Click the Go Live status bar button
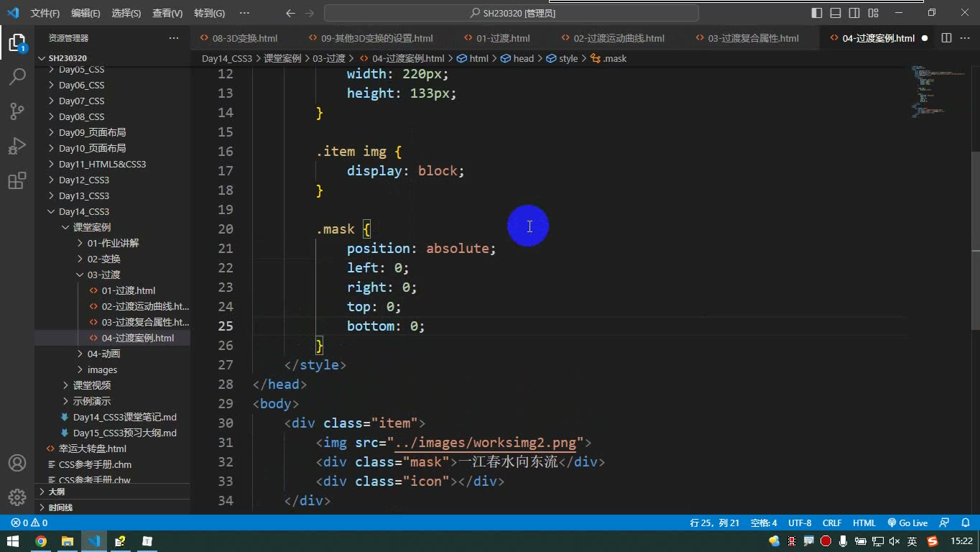The image size is (980, 552). coord(907,523)
